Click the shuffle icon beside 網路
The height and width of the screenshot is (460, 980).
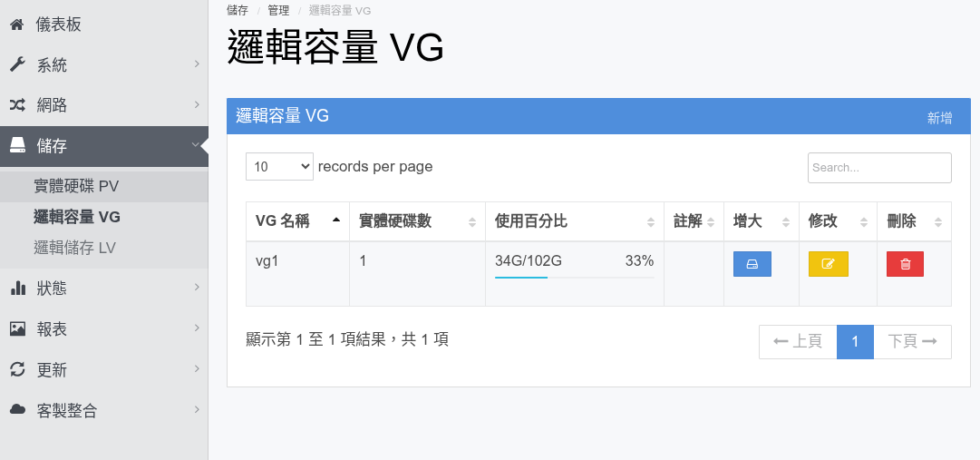(x=17, y=104)
